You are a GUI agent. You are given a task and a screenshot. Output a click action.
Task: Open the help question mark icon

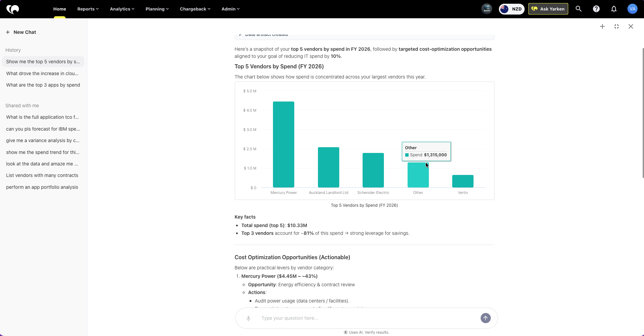click(596, 9)
